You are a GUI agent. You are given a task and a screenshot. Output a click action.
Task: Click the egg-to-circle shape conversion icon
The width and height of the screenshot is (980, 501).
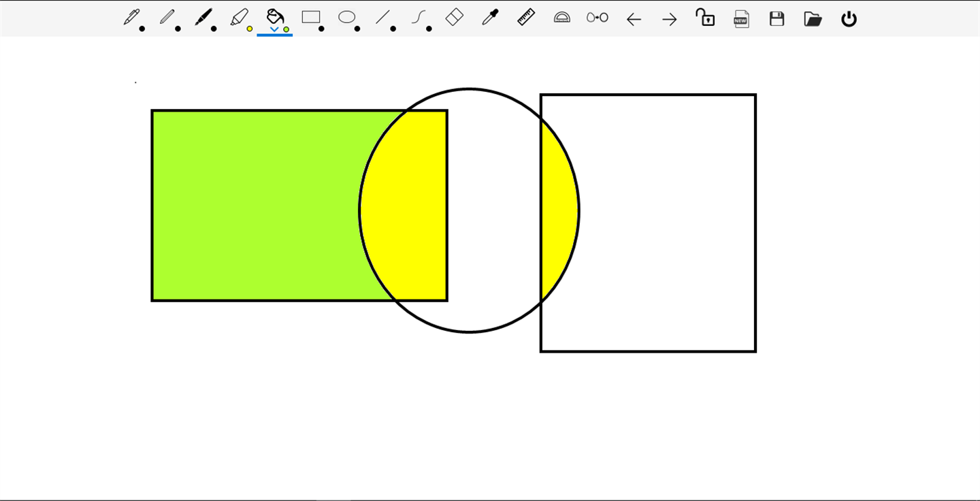[x=598, y=18]
